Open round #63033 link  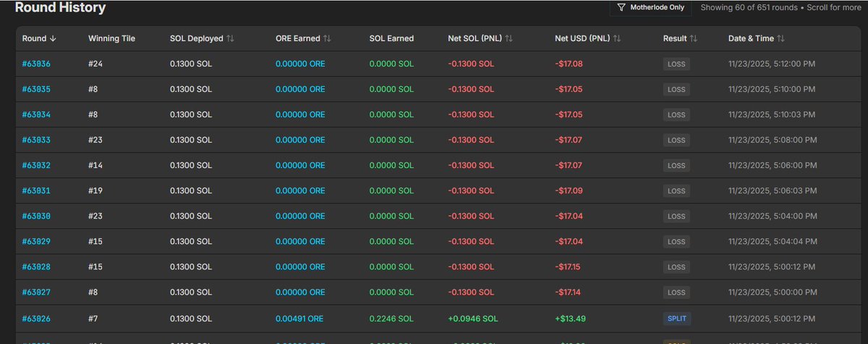(x=36, y=140)
